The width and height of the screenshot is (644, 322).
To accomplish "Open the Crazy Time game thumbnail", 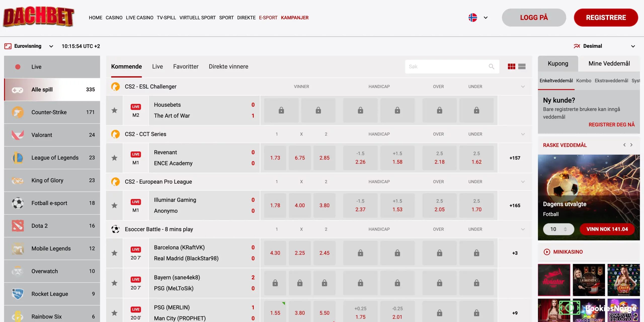I will [x=623, y=280].
